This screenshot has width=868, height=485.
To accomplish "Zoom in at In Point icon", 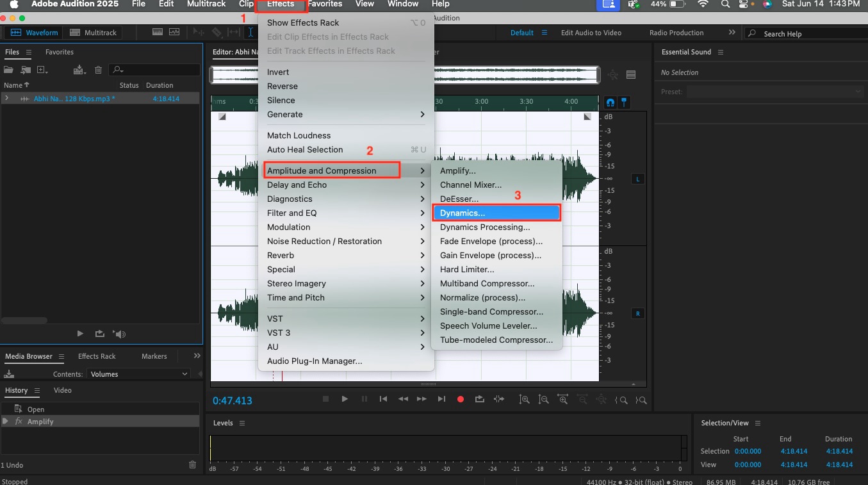I will point(621,400).
